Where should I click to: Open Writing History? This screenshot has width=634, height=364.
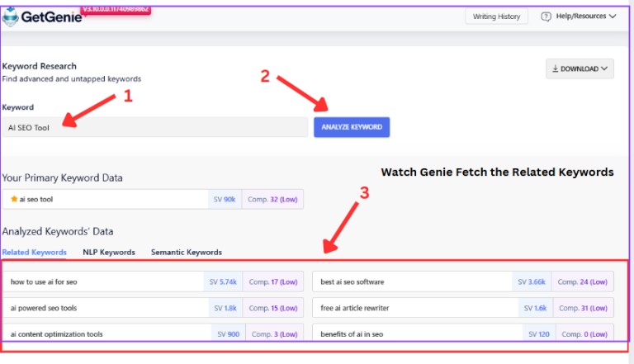coord(496,17)
